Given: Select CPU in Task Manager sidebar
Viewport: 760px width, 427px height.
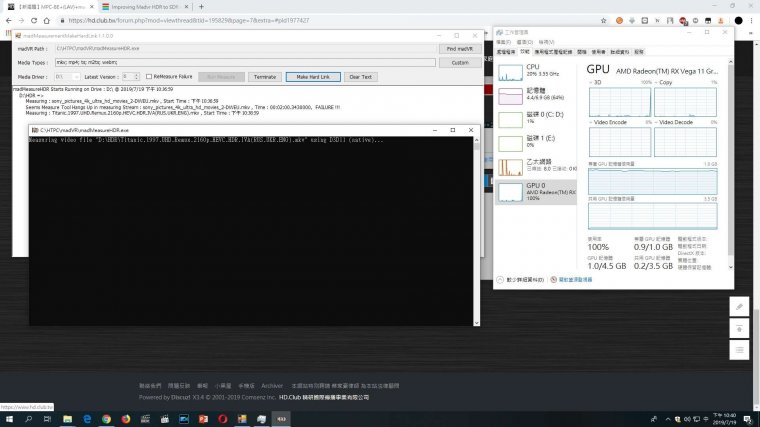Looking at the screenshot, I should coord(532,70).
